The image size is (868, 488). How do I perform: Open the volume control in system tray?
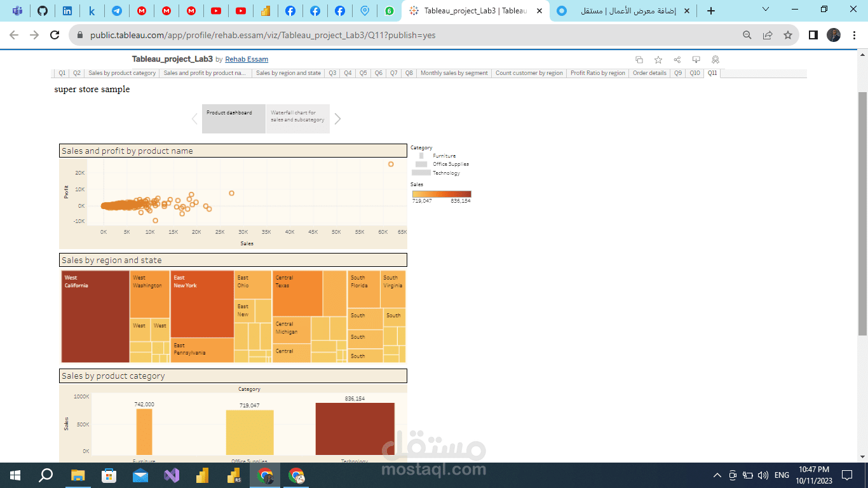pyautogui.click(x=763, y=475)
